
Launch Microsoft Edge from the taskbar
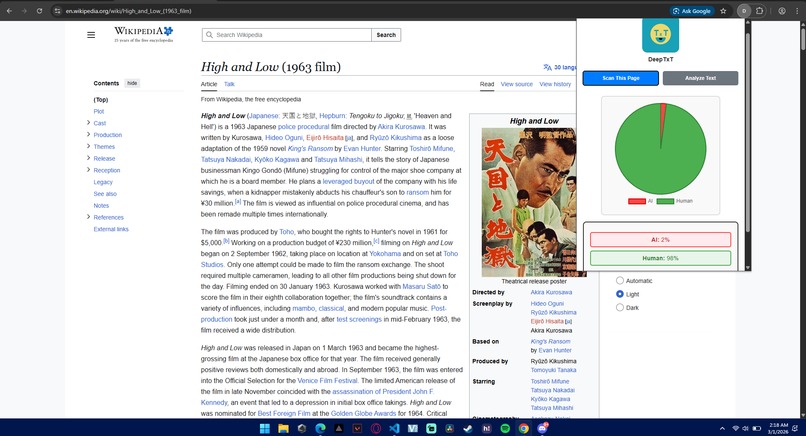coord(320,428)
